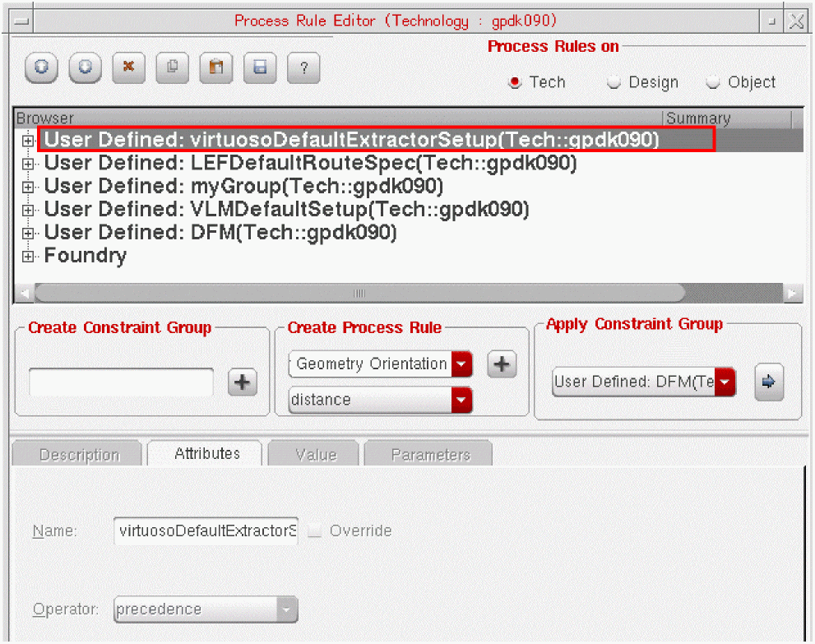Image resolution: width=815 pixels, height=644 pixels.
Task: Open the precedence Operator dropdown
Action: click(x=206, y=609)
